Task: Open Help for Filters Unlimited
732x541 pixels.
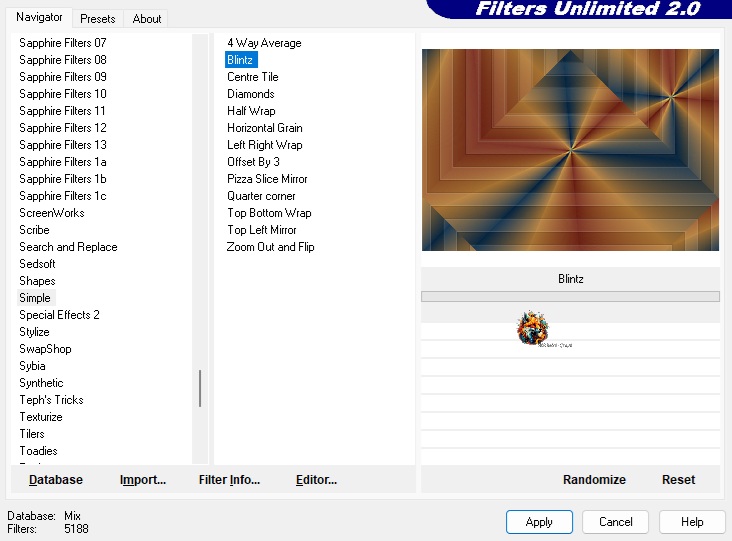Action: click(x=692, y=521)
